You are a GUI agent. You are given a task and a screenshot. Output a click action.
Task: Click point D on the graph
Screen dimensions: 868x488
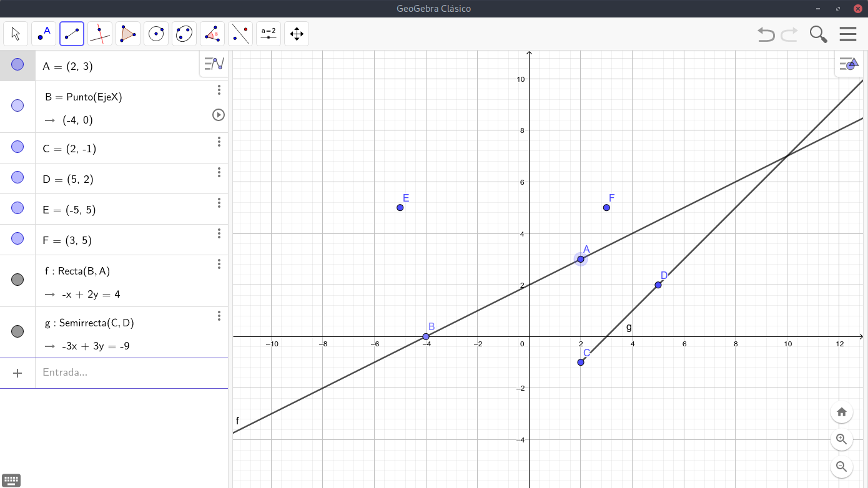pos(658,285)
